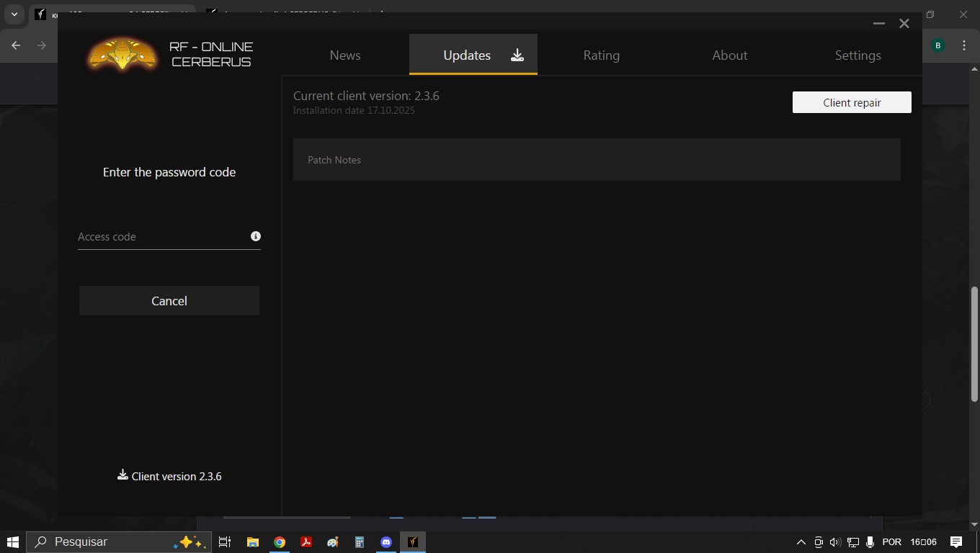This screenshot has width=980, height=553.
Task: Click the Chrome icon in taskbar
Action: click(x=280, y=542)
